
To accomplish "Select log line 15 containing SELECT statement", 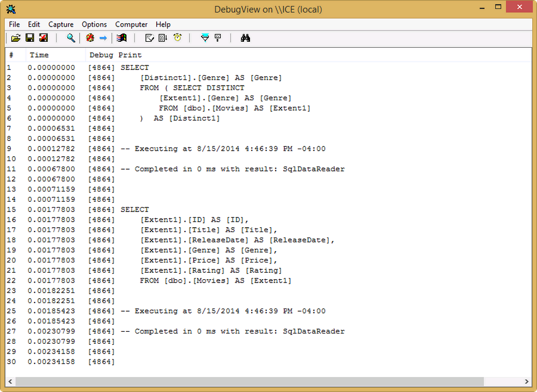I will [x=130, y=209].
